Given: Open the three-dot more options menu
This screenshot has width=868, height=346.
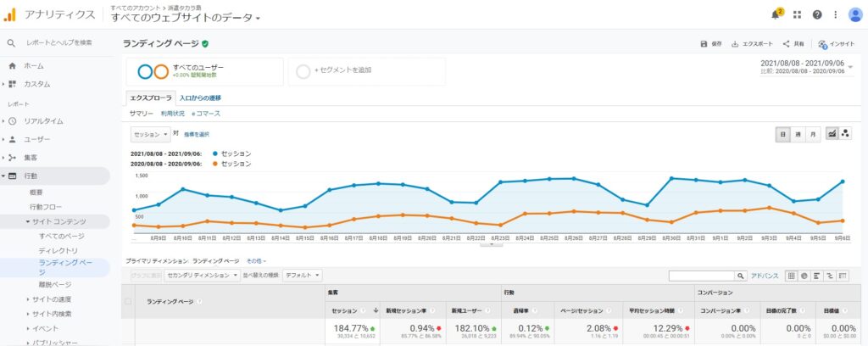Looking at the screenshot, I should click(x=835, y=15).
